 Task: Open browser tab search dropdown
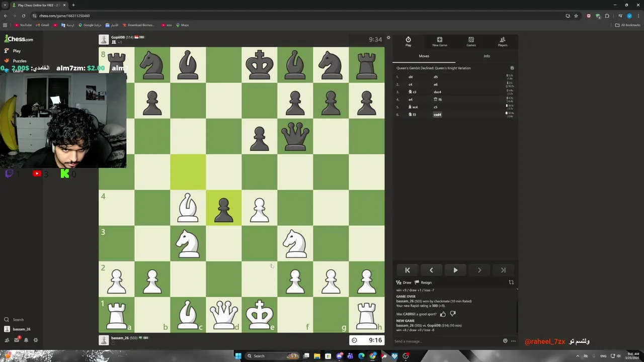click(5, 5)
